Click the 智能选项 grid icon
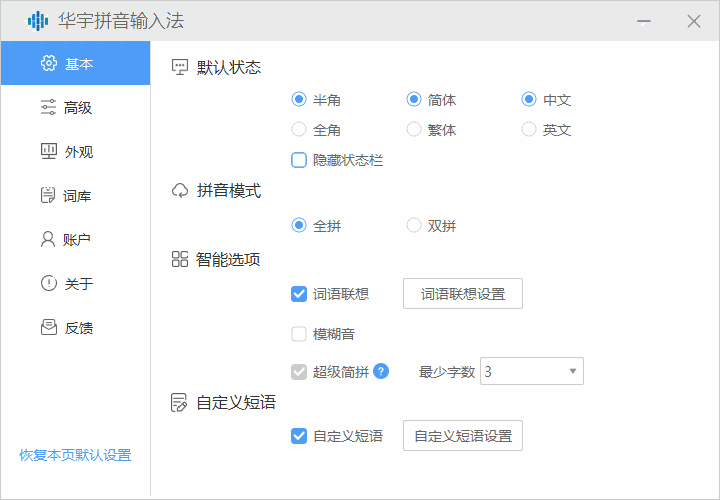 pyautogui.click(x=180, y=259)
